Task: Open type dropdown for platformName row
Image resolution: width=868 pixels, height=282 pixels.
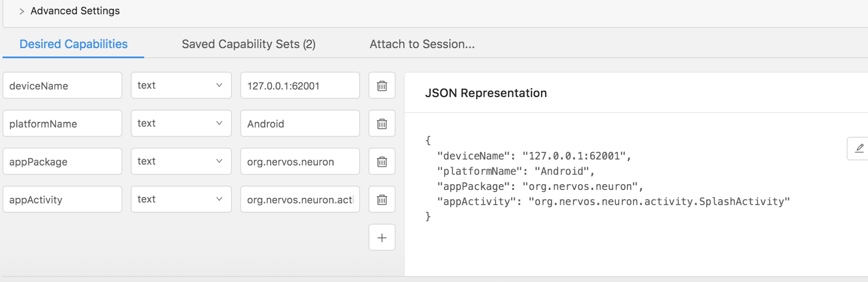Action: click(181, 123)
